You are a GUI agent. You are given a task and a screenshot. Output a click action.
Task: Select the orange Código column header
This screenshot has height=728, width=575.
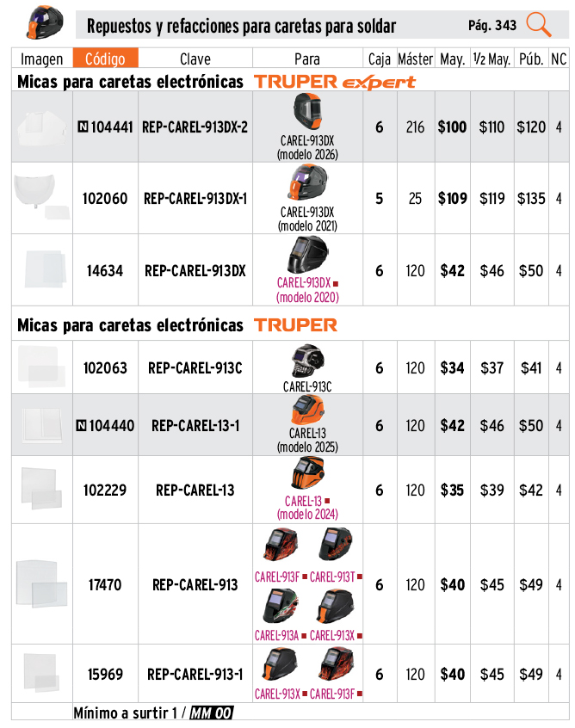[x=105, y=59]
